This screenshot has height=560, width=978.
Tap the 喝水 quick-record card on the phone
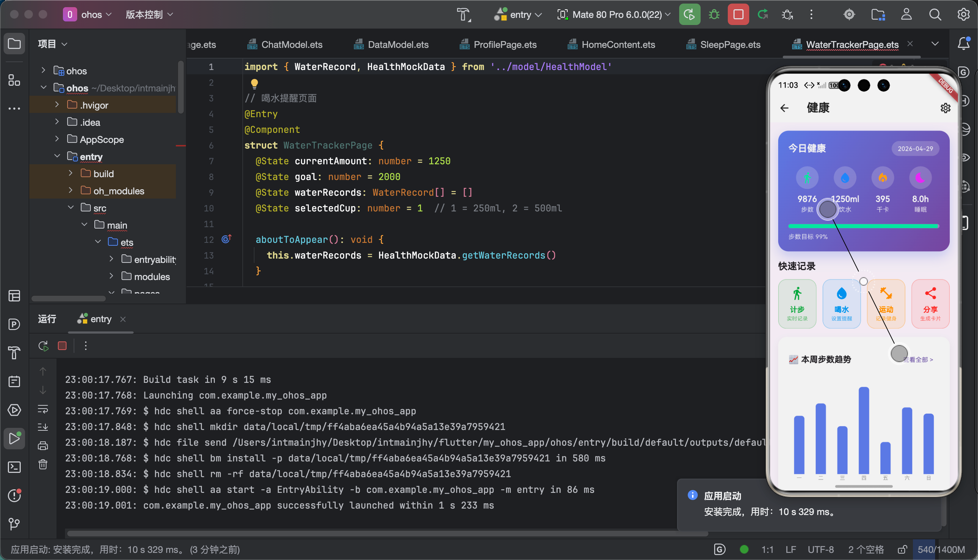click(x=841, y=304)
